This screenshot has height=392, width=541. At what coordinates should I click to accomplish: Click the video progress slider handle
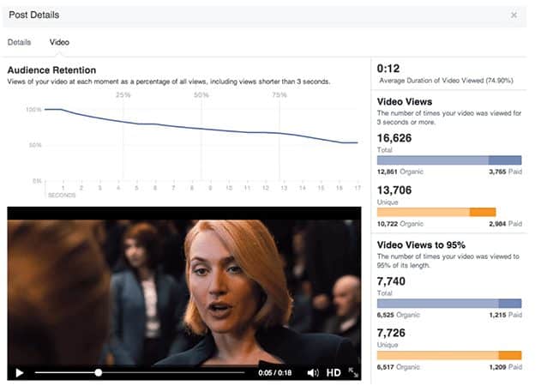99,372
